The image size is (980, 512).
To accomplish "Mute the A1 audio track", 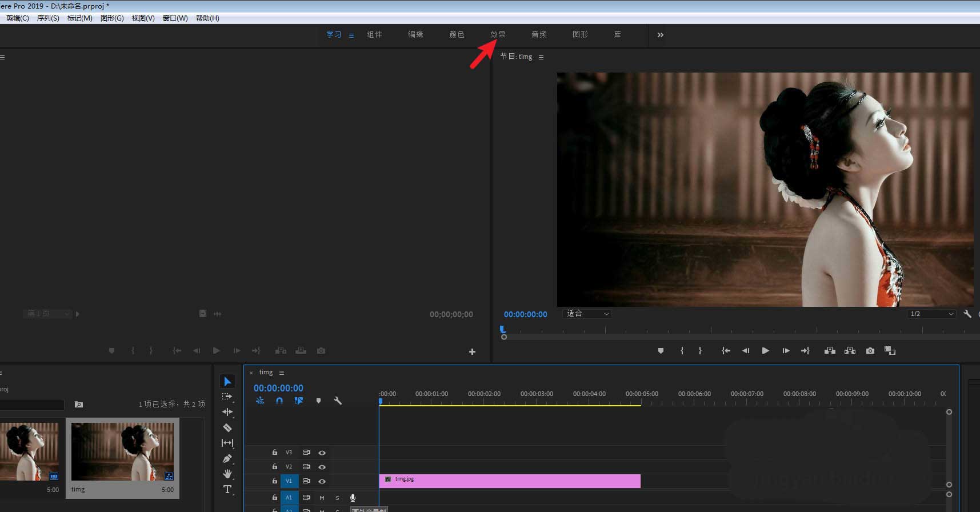I will (322, 498).
